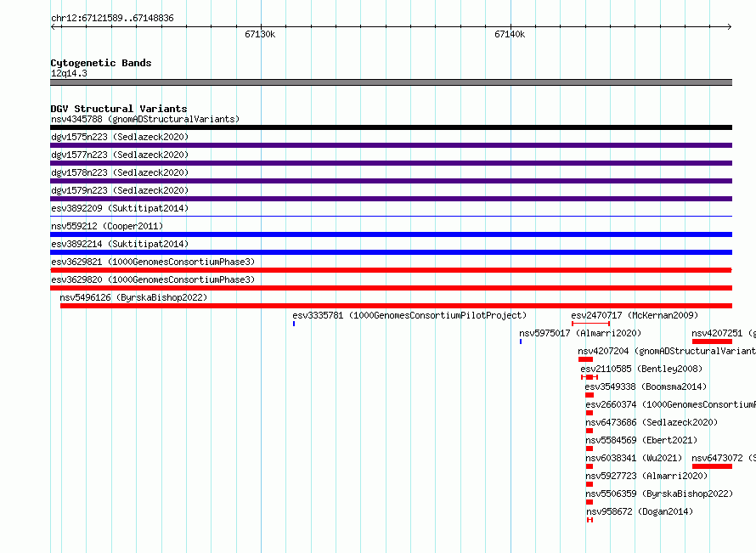The width and height of the screenshot is (756, 553).
Task: Click the nsv4207251 variant label
Action: coord(723,333)
